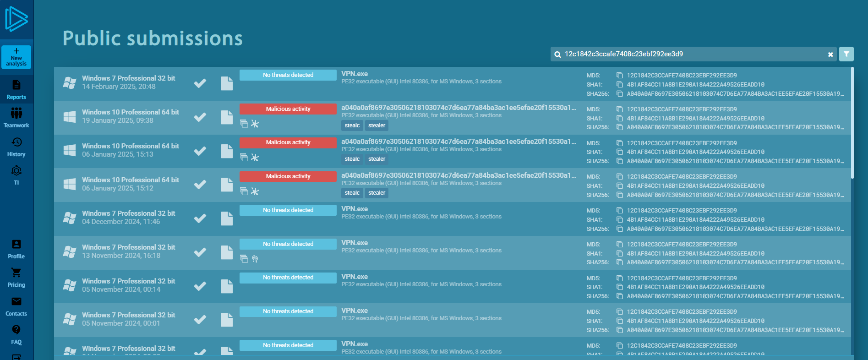
Task: Open History in the sidebar
Action: click(x=16, y=147)
